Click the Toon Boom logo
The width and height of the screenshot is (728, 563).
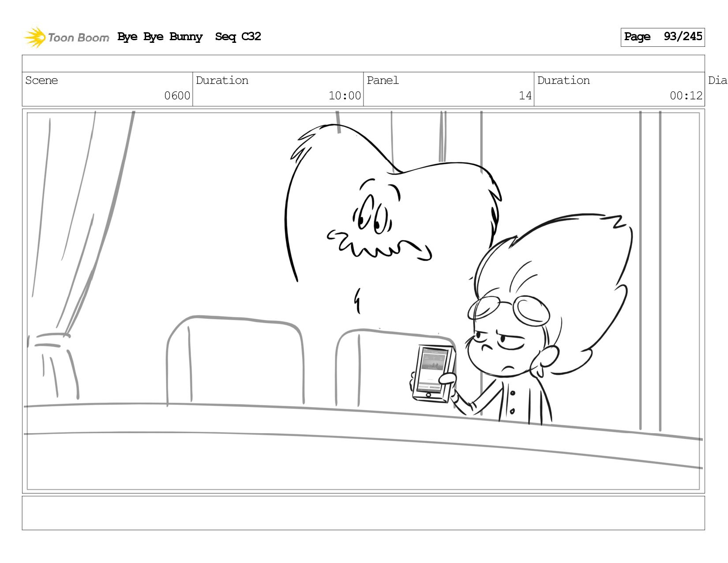pyautogui.click(x=66, y=37)
